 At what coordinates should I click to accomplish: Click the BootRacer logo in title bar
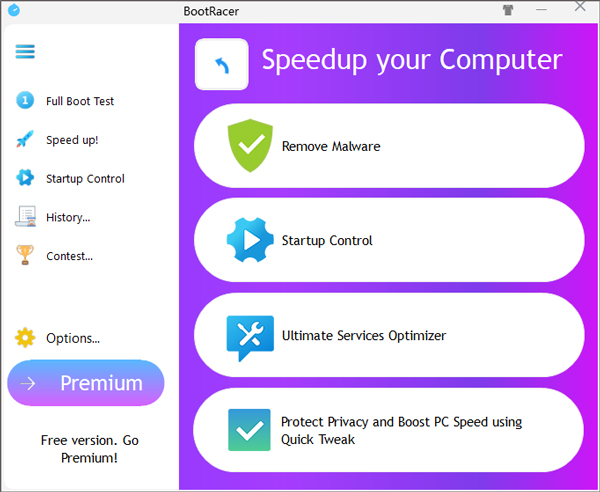coord(12,10)
